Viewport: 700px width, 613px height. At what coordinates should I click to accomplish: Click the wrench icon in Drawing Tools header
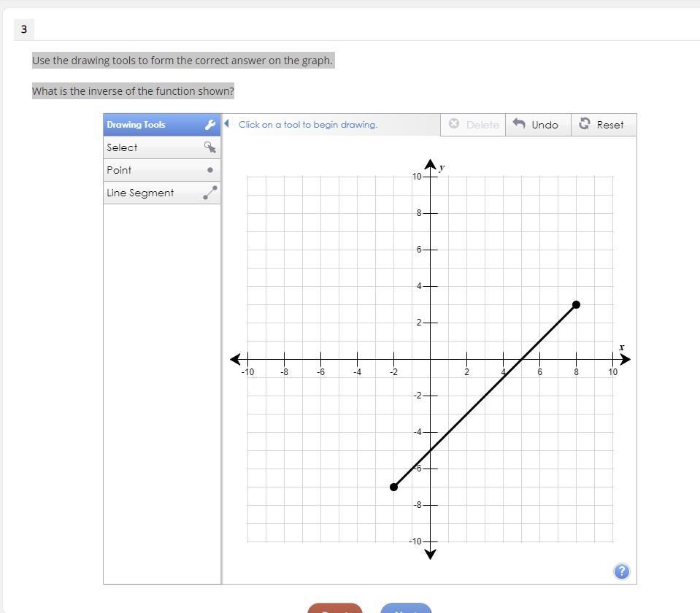pyautogui.click(x=210, y=125)
